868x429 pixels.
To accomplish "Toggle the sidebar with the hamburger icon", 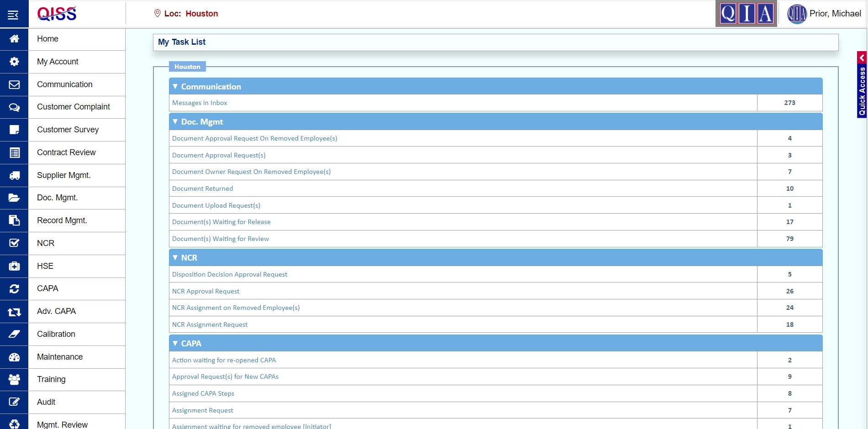I will 13,14.
